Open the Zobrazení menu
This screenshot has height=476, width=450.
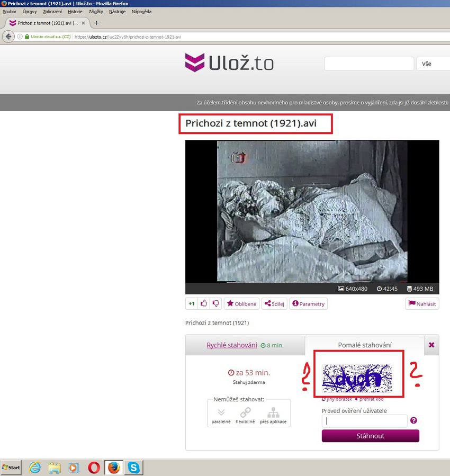pos(52,12)
